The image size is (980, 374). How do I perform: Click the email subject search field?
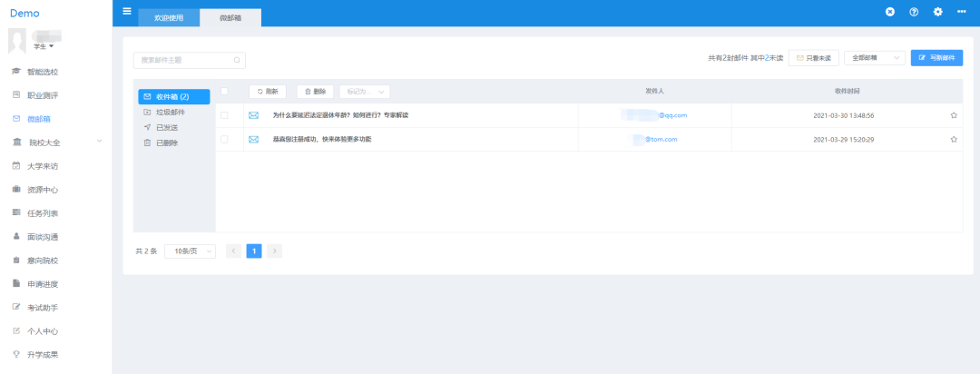181,60
